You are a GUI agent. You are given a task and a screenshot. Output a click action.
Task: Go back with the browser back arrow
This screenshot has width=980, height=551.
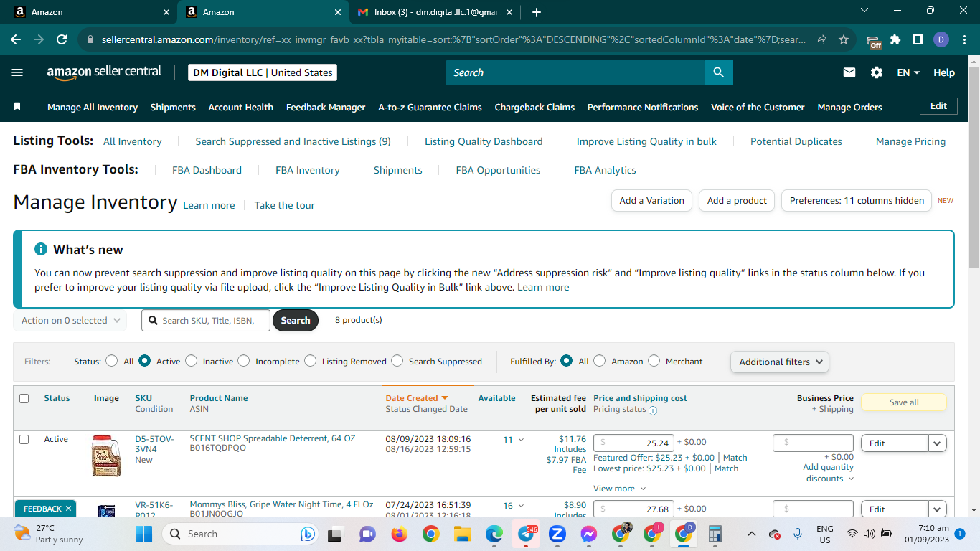click(x=16, y=39)
